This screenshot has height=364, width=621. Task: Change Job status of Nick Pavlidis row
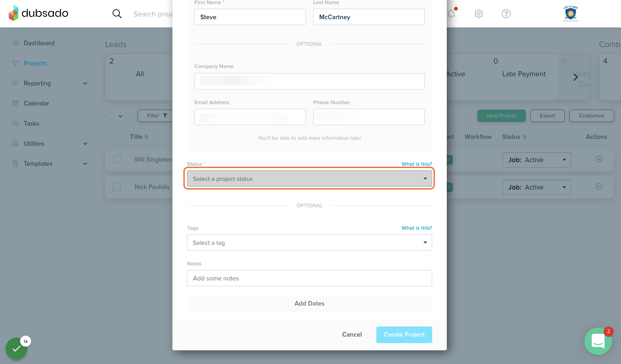(536, 187)
